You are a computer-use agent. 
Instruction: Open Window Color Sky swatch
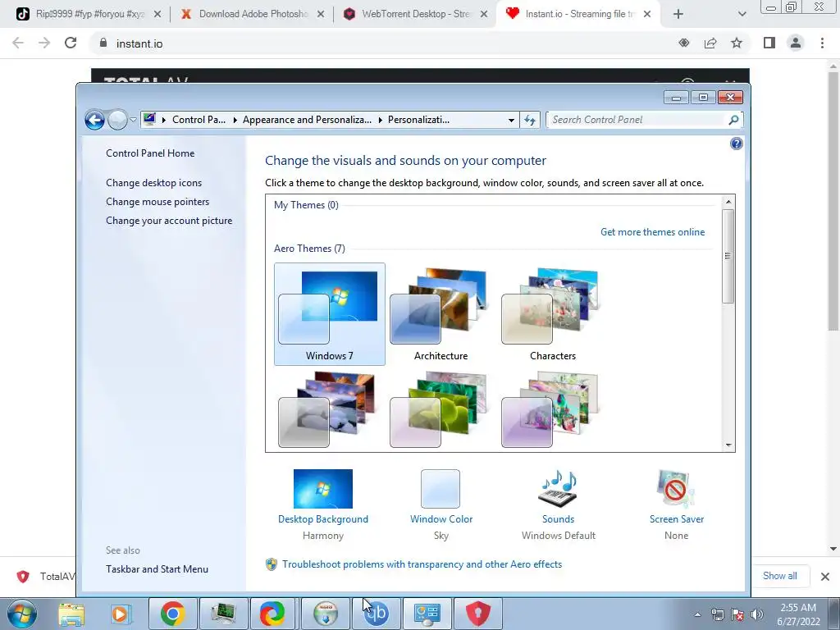pos(441,489)
